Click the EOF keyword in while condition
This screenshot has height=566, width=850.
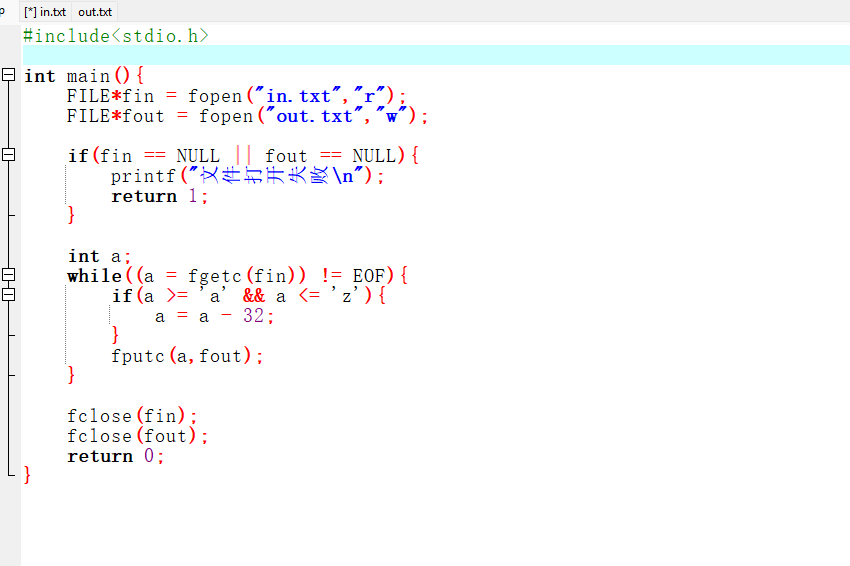[x=369, y=276]
